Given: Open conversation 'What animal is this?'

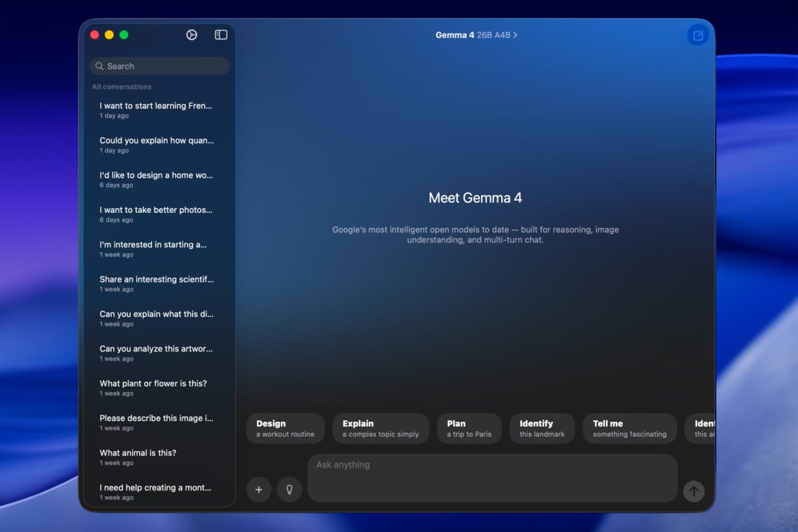Looking at the screenshot, I should tap(160, 457).
